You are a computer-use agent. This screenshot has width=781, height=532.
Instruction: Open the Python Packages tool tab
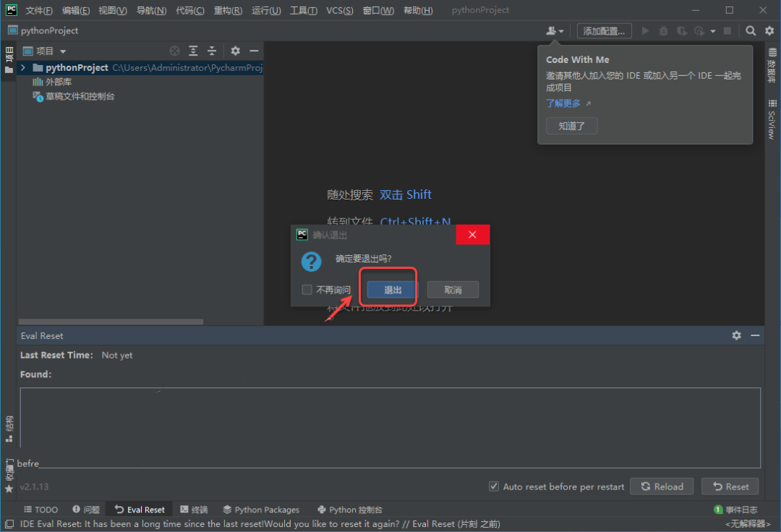pos(261,509)
